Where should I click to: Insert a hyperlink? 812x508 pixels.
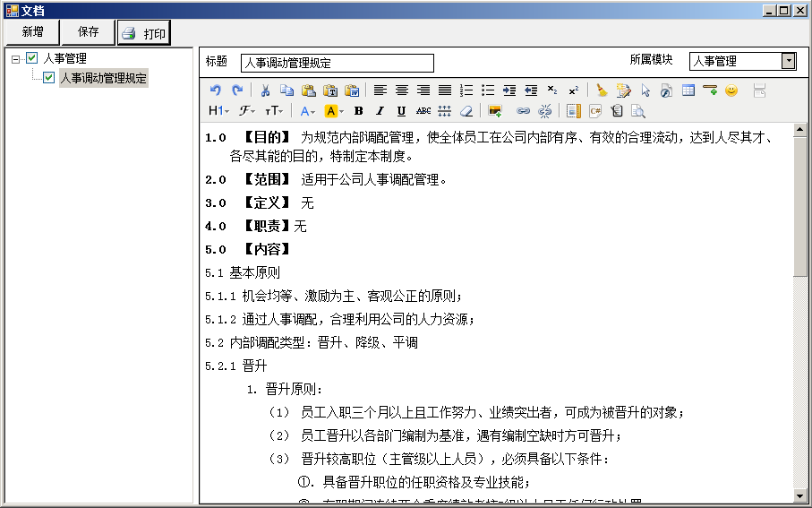(x=523, y=111)
